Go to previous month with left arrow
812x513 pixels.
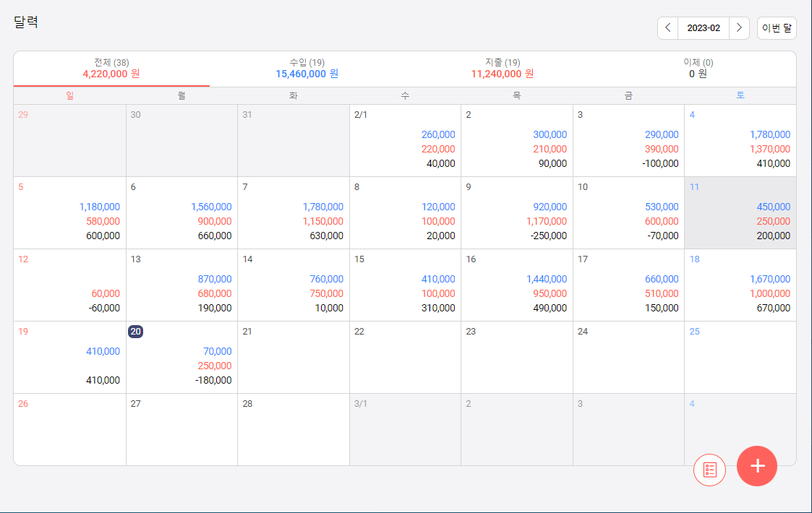[x=667, y=28]
